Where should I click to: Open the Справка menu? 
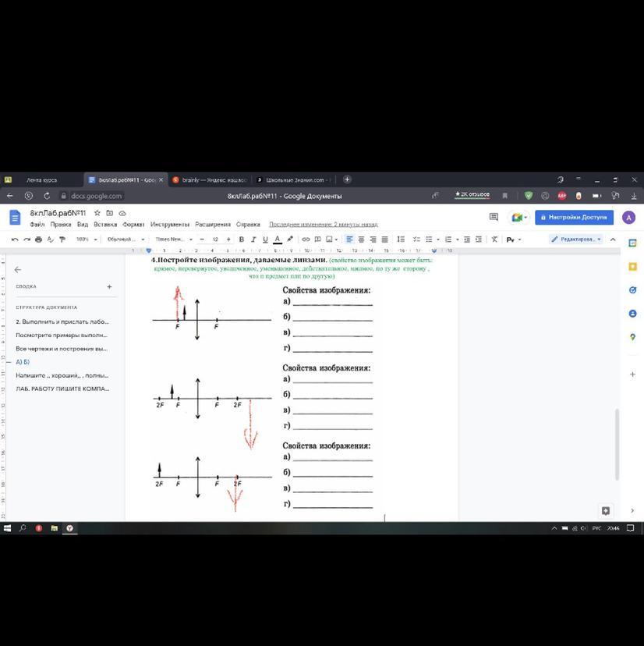[x=248, y=225]
